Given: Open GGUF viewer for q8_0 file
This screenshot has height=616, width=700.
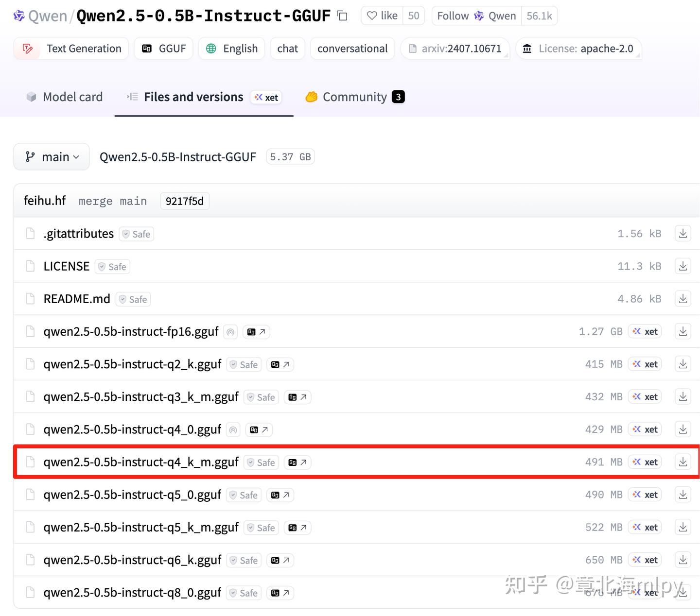Looking at the screenshot, I should click(x=280, y=593).
